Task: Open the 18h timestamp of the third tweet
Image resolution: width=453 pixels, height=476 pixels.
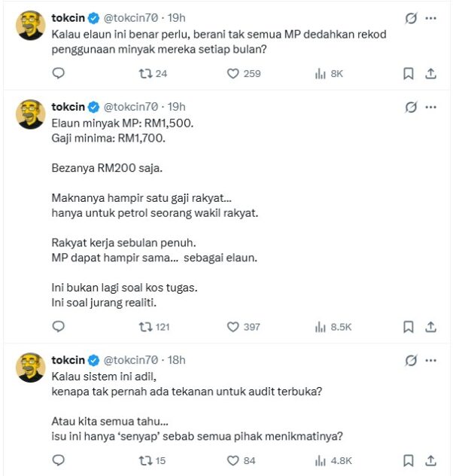Action: coord(178,360)
